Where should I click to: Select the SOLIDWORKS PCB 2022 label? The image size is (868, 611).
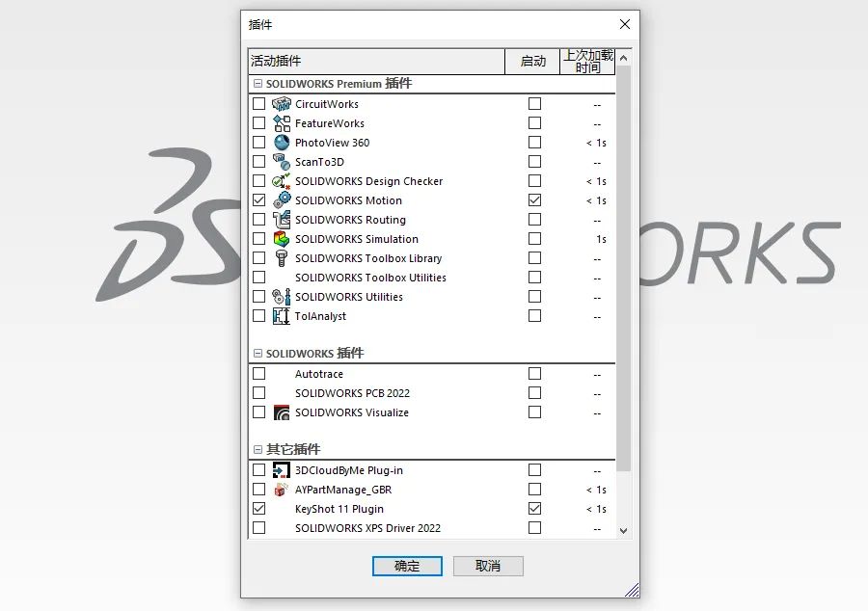[x=352, y=393]
